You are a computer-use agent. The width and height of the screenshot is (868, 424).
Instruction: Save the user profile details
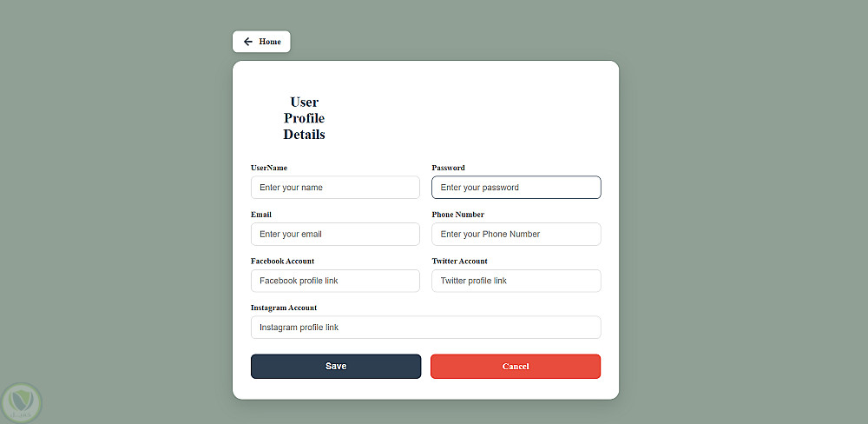coord(336,367)
